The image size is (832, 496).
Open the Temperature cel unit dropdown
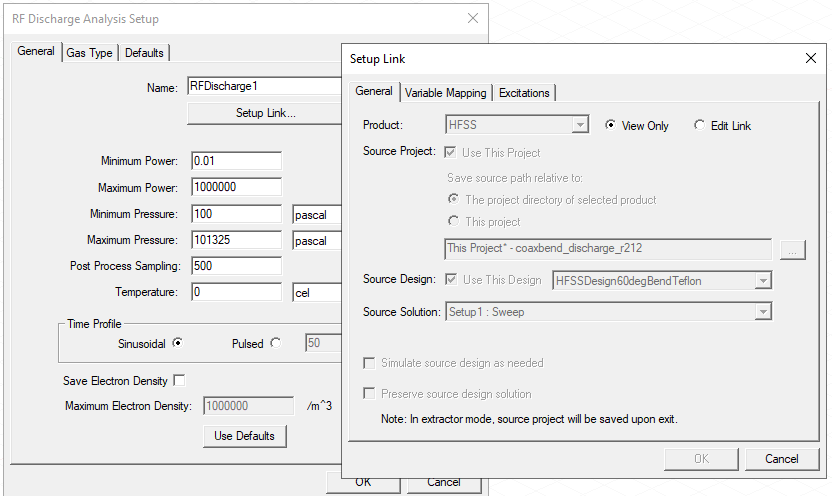(317, 293)
